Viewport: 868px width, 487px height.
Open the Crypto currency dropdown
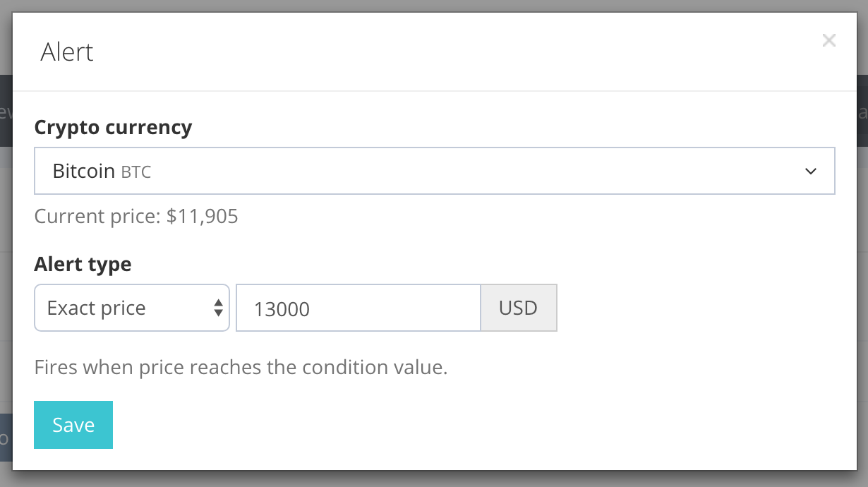434,171
